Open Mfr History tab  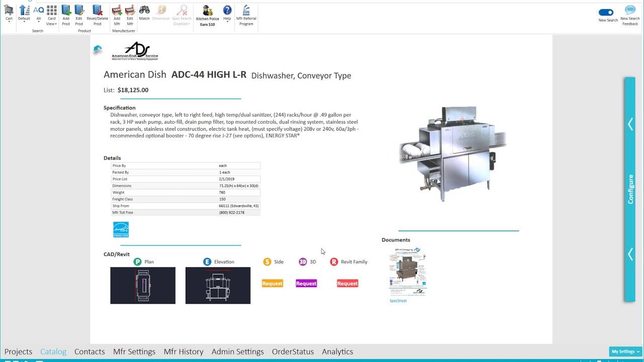184,351
